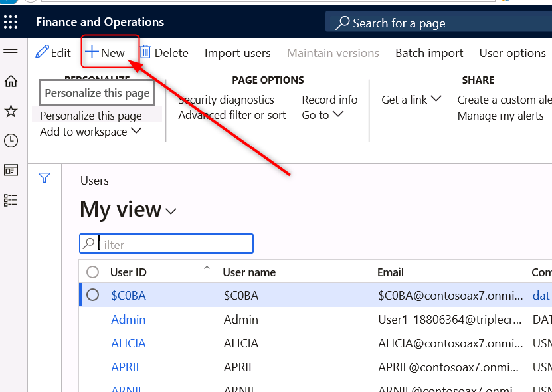The height and width of the screenshot is (392, 552).
Task: Open the Get a link dropdown
Action: point(411,100)
